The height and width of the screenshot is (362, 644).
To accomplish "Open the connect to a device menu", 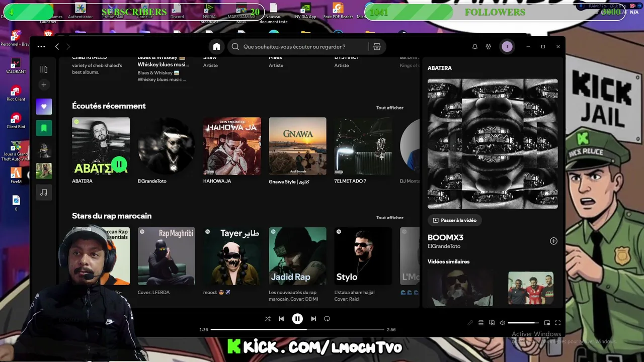I will coord(492,323).
